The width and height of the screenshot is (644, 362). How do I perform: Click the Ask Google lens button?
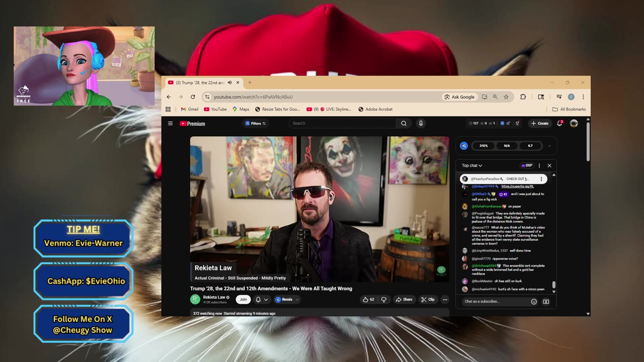(x=459, y=97)
